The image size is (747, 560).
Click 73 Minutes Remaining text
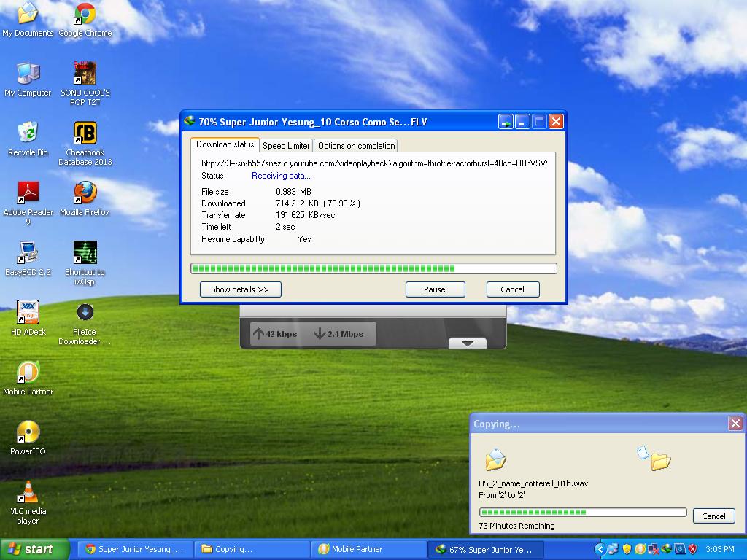(516, 526)
